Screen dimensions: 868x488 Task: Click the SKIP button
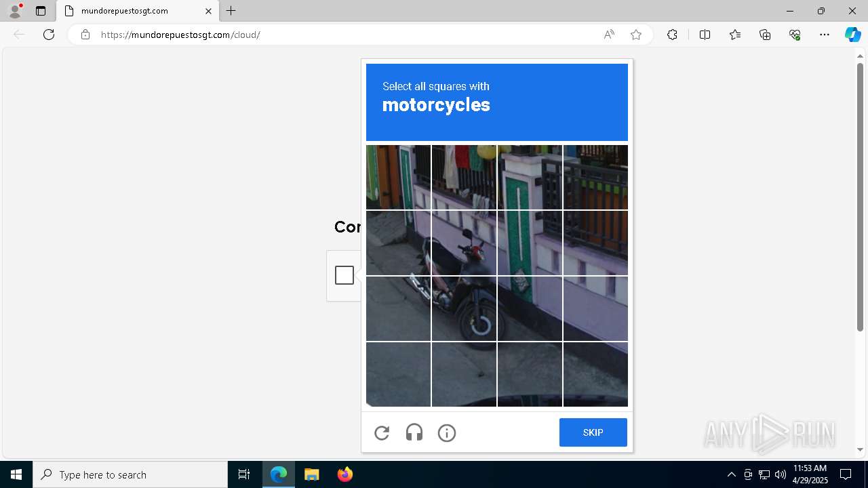coord(593,432)
